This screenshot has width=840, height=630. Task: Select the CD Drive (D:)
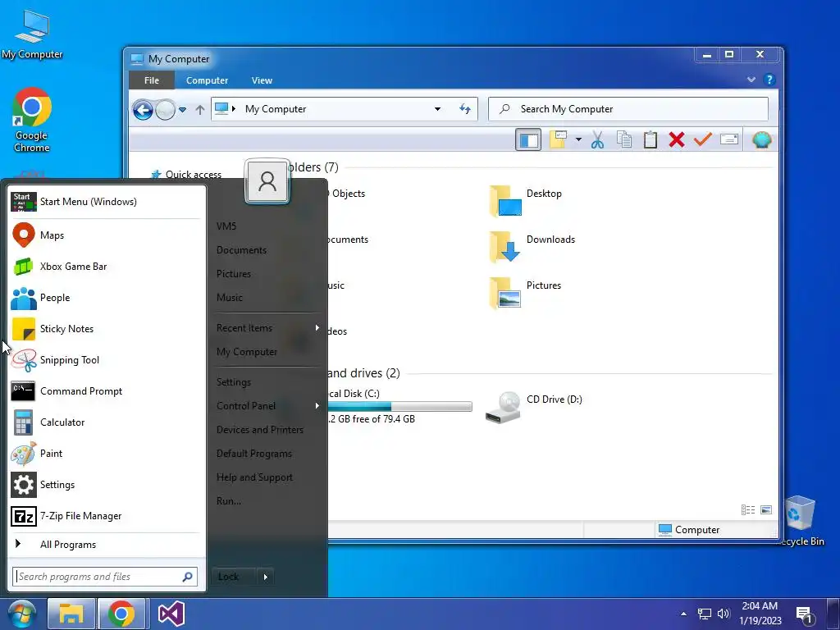click(x=533, y=407)
